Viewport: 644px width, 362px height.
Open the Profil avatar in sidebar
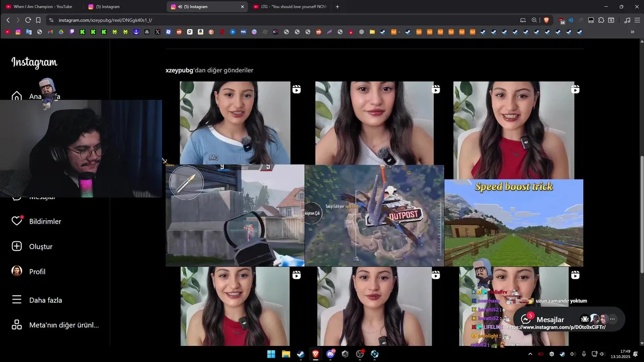pyautogui.click(x=17, y=271)
